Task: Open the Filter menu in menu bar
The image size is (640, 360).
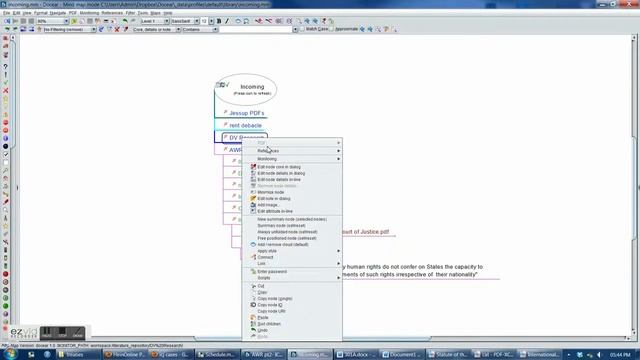Action: click(x=130, y=13)
